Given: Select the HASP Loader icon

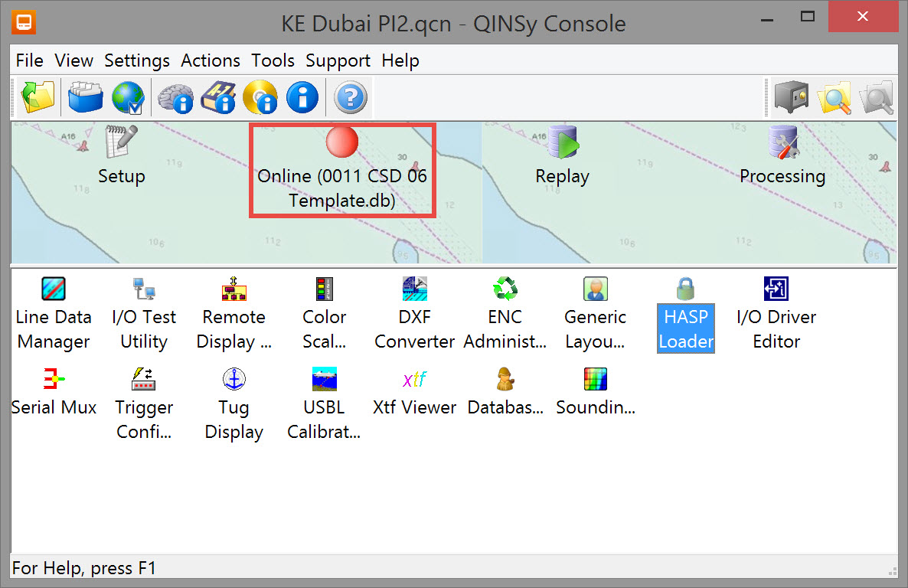Looking at the screenshot, I should (686, 313).
